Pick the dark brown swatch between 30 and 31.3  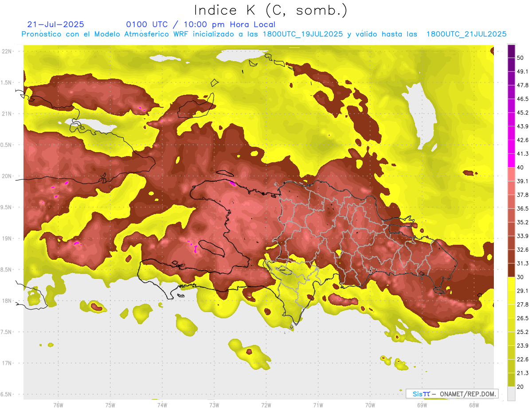[511, 270]
